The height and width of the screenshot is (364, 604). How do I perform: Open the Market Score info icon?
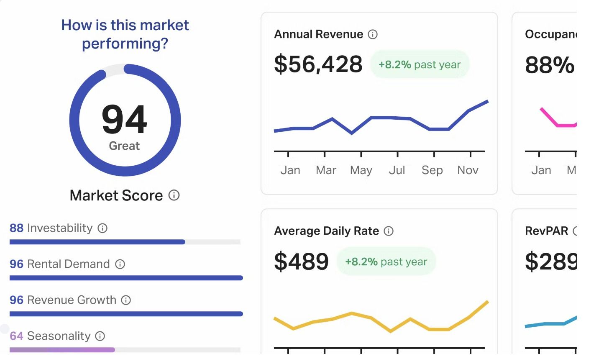(174, 195)
